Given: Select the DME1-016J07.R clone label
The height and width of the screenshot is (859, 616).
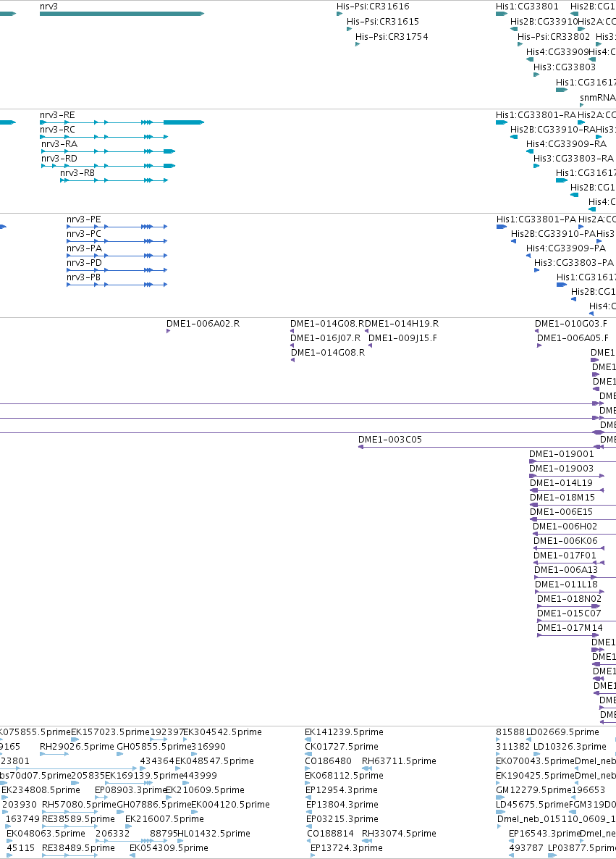Looking at the screenshot, I should point(325,338).
